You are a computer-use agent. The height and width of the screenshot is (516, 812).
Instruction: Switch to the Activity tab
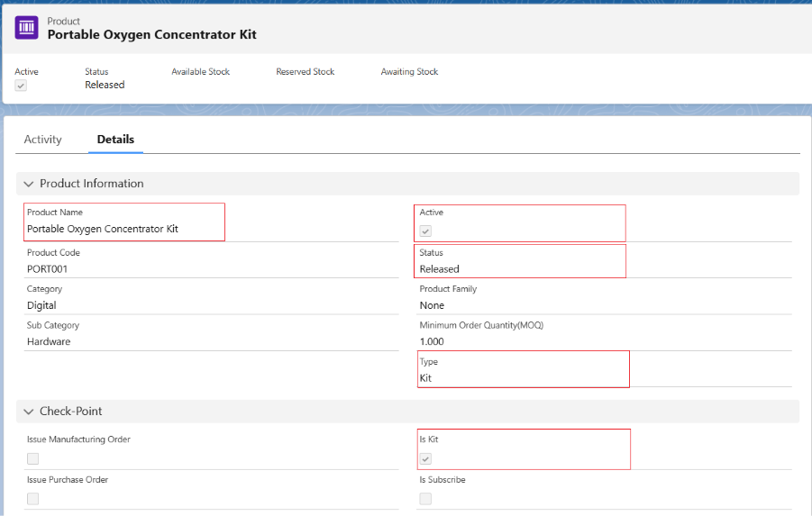click(42, 140)
